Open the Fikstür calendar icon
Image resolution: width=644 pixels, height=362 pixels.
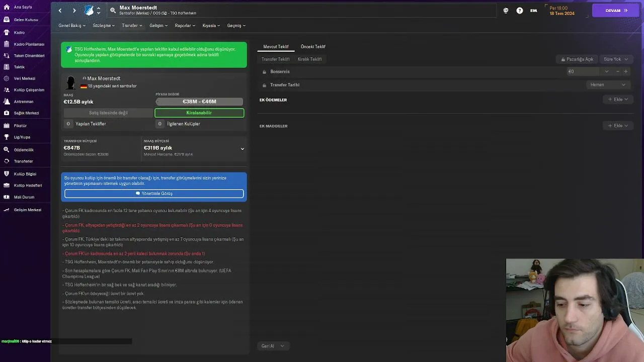pyautogui.click(x=7, y=126)
